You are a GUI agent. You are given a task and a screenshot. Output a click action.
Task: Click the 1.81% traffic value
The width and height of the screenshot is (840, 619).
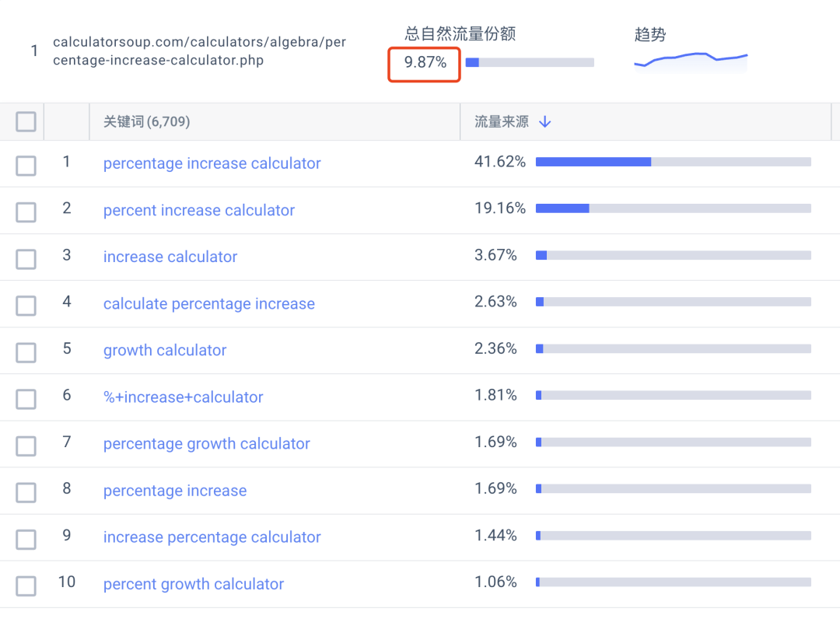click(495, 395)
